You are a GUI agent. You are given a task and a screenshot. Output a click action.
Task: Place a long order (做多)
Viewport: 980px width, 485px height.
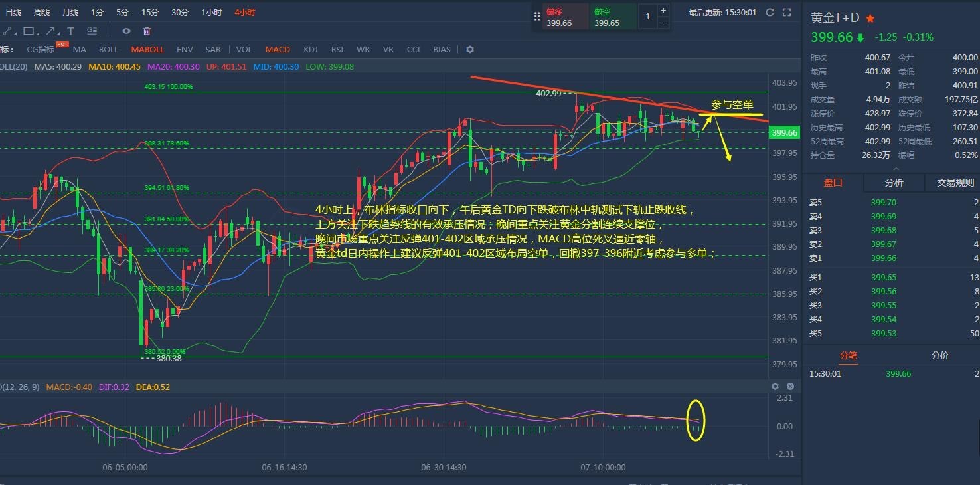pos(566,17)
